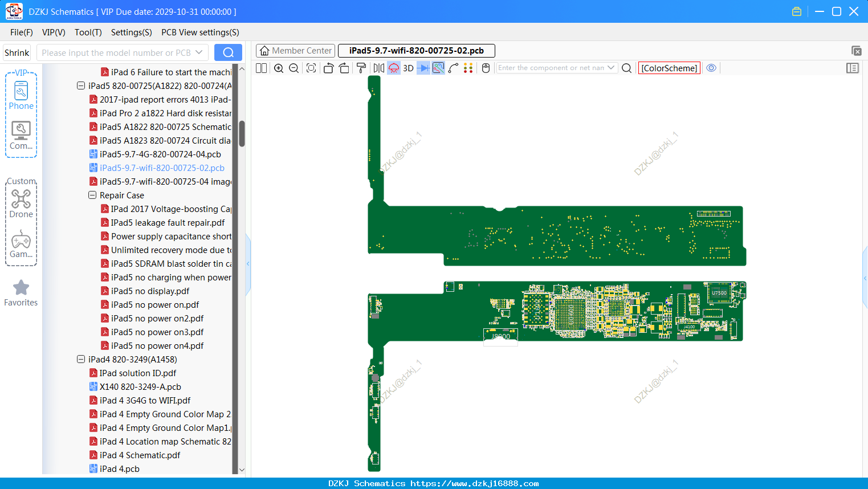Open the iPad 4.pcb file

(x=119, y=468)
